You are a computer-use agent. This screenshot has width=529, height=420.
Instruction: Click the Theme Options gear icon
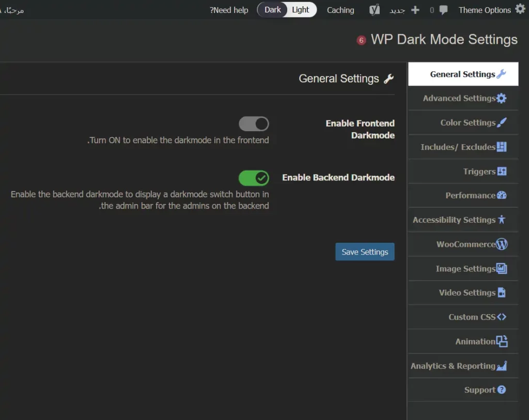pos(520,9)
